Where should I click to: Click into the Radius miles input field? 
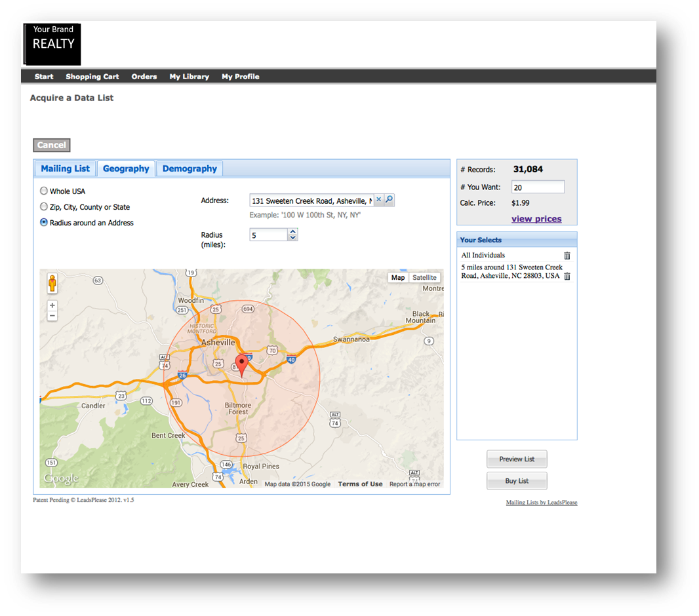coord(268,235)
